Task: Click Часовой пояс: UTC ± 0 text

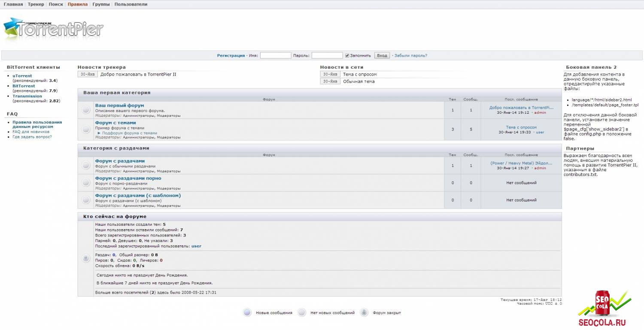Action: click(x=539, y=303)
